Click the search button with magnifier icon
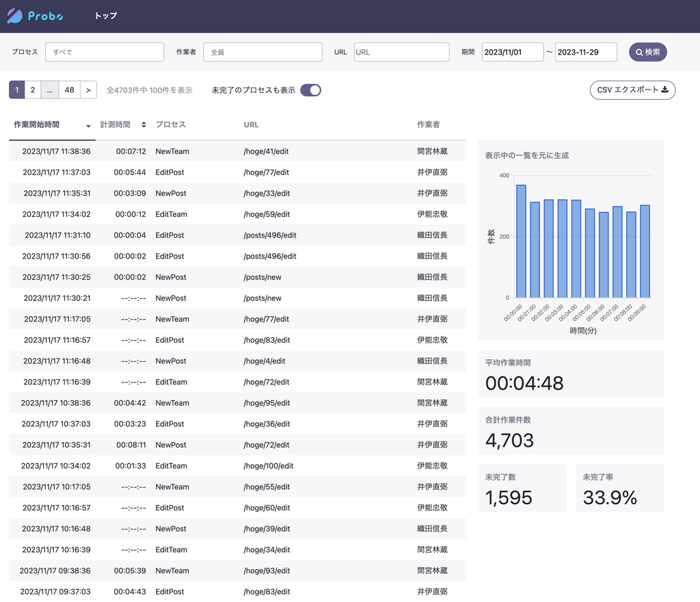Image resolution: width=700 pixels, height=602 pixels. [x=647, y=52]
